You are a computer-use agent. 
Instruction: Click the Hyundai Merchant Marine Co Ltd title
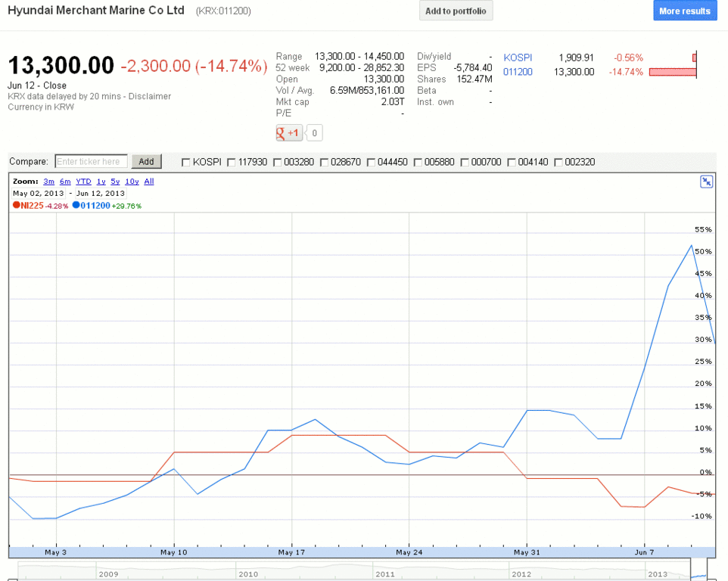pyautogui.click(x=96, y=10)
